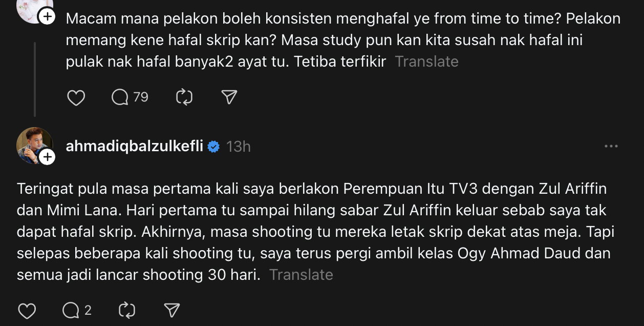Like the post about actors memorizing scripts
Viewport: 644px width, 326px height.
click(76, 97)
